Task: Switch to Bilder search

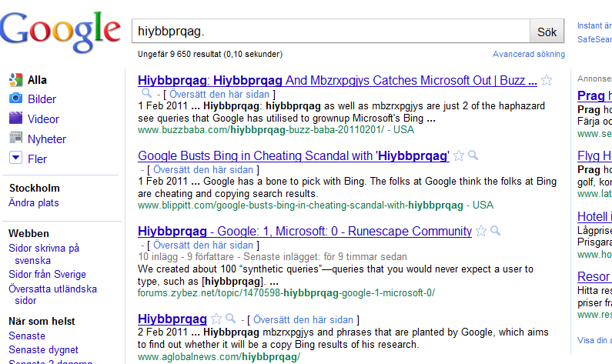Action: (42, 99)
